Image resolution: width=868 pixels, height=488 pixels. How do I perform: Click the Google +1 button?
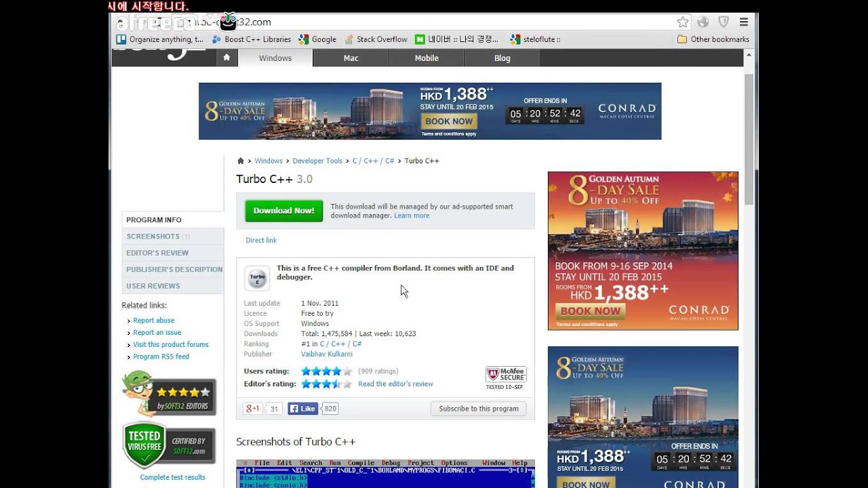point(252,409)
